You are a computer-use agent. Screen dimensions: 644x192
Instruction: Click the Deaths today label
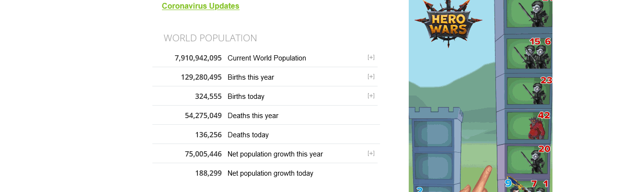248,135
